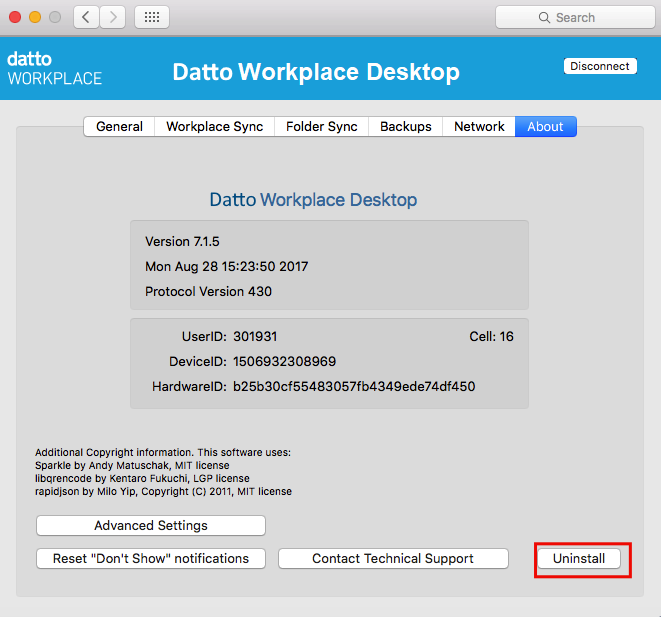Select the About tab
Image resolution: width=661 pixels, height=617 pixels.
point(545,127)
